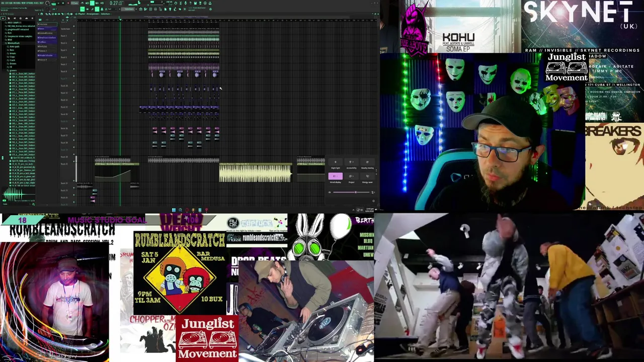Click the save project floppy icon
Viewport: 644px width, 362px height.
tap(195, 3)
